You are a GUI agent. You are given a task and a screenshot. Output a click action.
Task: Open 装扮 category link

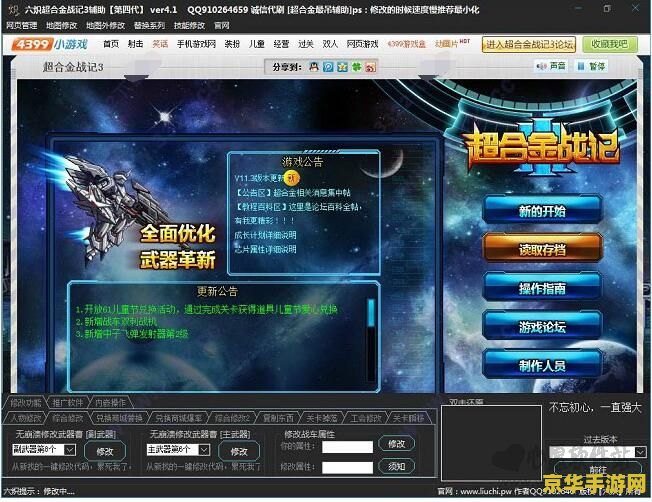(x=232, y=44)
